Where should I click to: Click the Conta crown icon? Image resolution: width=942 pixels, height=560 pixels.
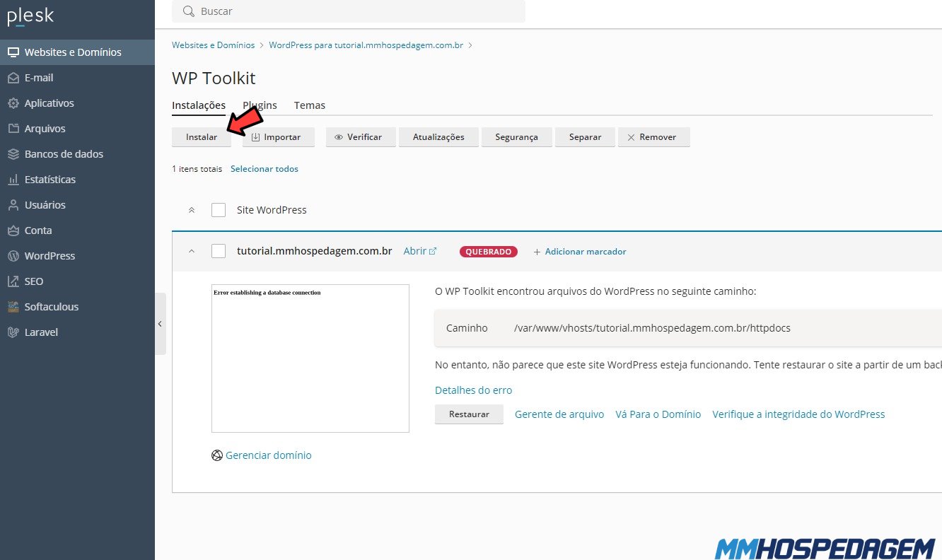click(13, 231)
